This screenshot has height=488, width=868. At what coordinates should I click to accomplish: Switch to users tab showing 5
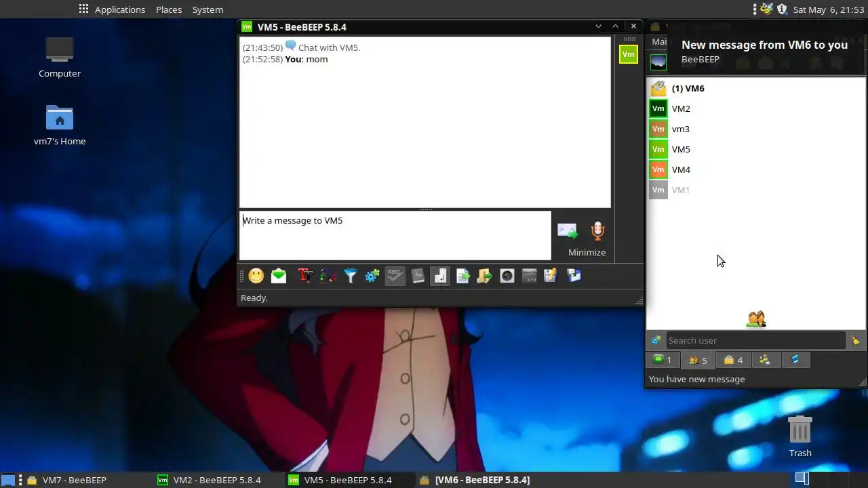(698, 360)
